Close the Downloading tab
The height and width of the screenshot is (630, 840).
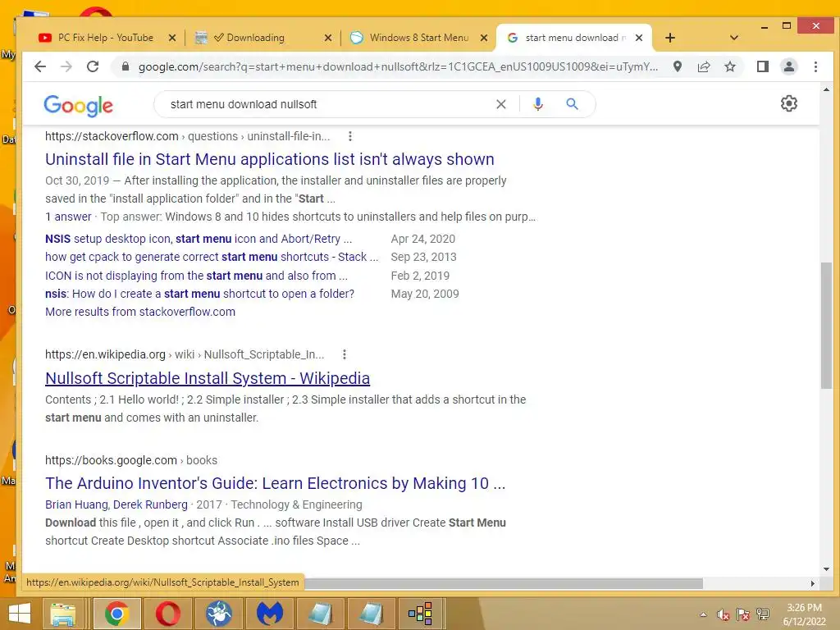328,38
